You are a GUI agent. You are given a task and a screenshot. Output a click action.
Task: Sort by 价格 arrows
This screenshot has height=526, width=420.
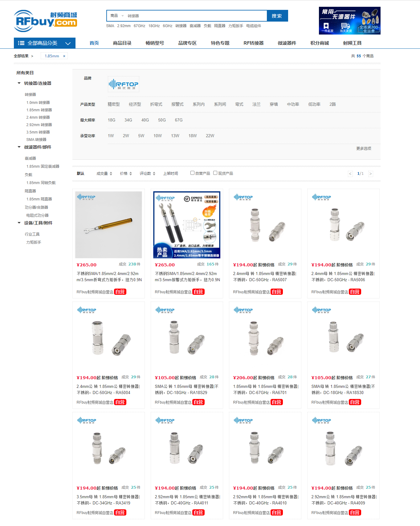click(131, 174)
